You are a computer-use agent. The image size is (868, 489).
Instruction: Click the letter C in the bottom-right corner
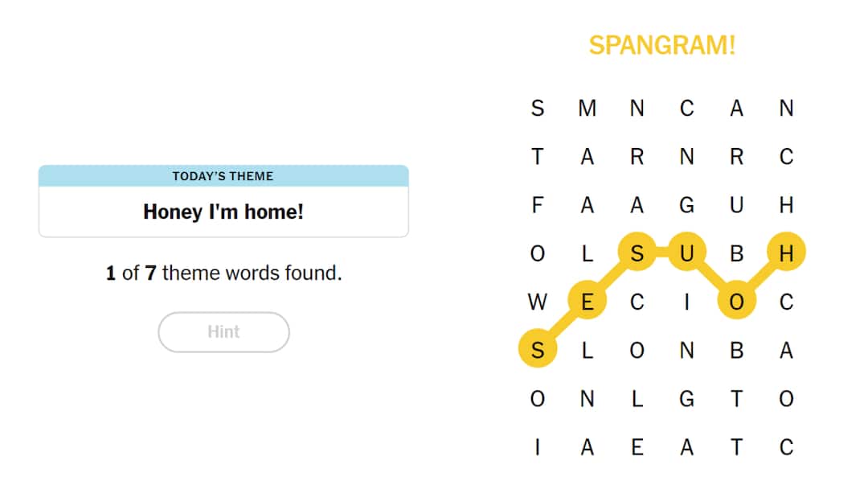pos(787,446)
